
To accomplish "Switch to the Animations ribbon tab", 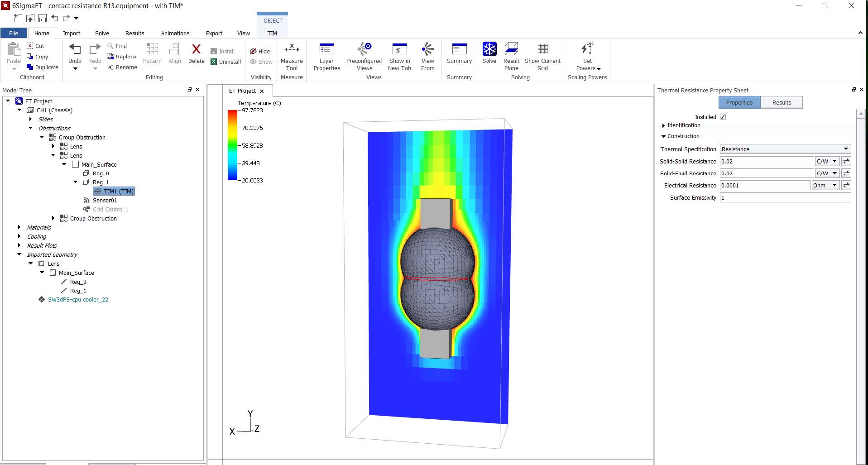I will pyautogui.click(x=175, y=33).
